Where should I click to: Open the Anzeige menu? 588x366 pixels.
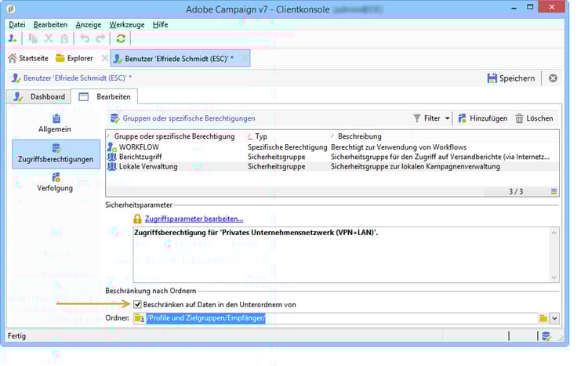(x=88, y=24)
